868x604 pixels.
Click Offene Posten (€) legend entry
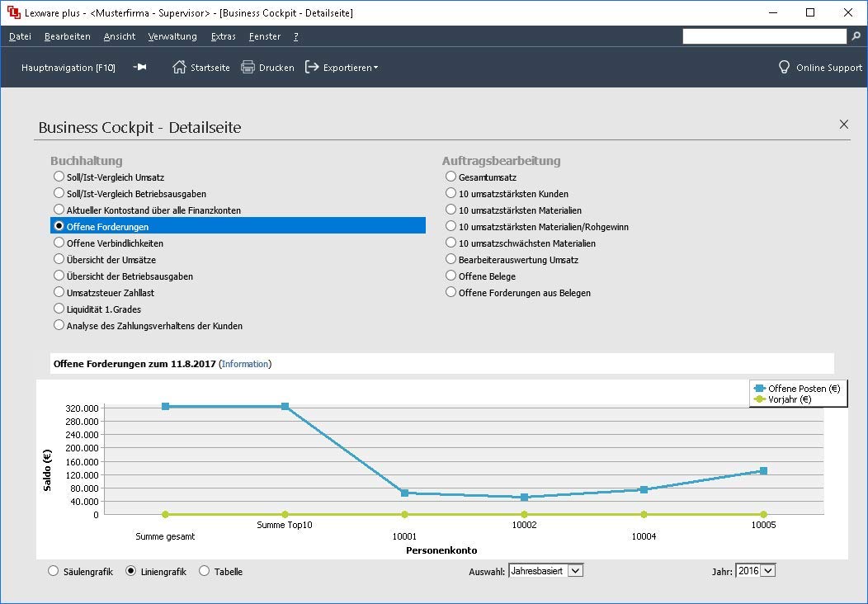tap(798, 389)
